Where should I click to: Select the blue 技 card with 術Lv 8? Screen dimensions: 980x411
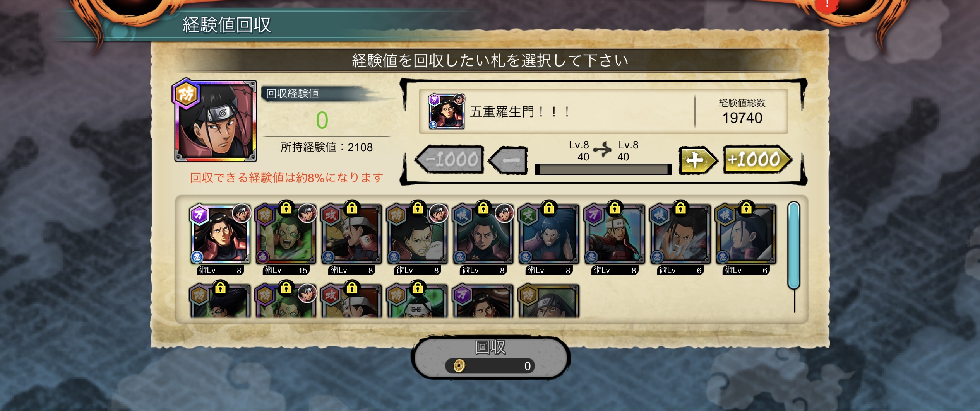tap(483, 234)
